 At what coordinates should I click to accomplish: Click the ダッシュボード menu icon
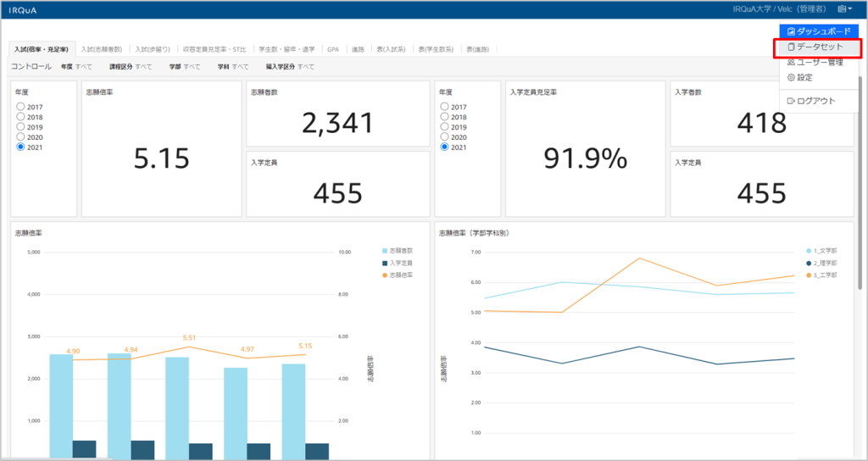coord(791,31)
